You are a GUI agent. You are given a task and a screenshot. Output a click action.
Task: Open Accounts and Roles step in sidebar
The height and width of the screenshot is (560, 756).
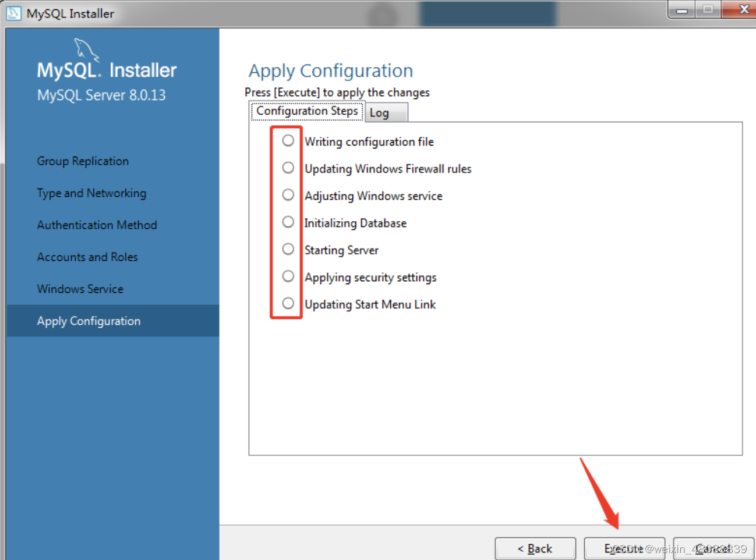tap(87, 257)
